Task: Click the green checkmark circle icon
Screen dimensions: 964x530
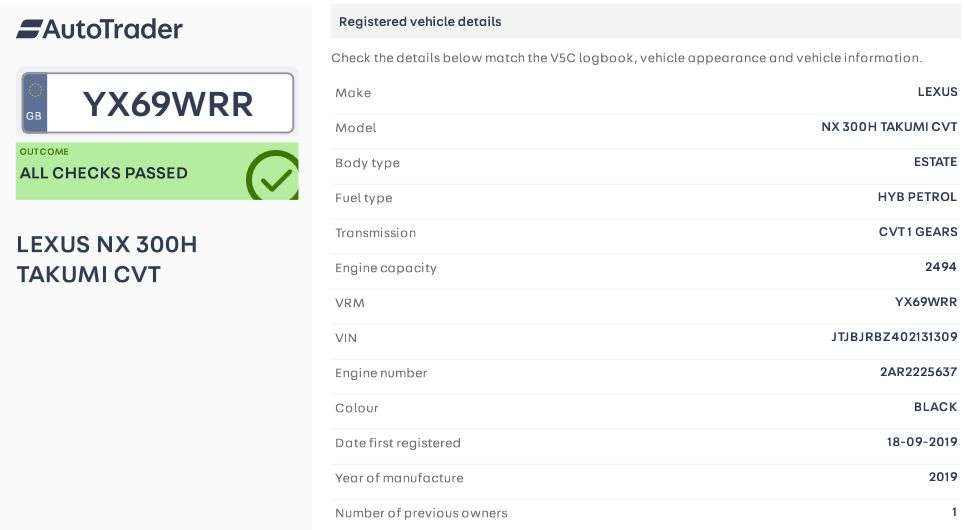Action: pos(272,177)
